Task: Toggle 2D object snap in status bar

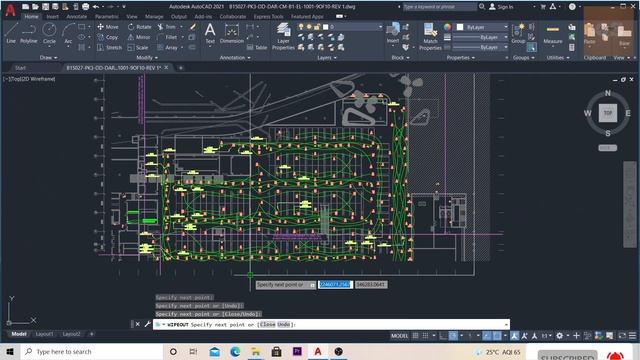Action: click(x=497, y=336)
